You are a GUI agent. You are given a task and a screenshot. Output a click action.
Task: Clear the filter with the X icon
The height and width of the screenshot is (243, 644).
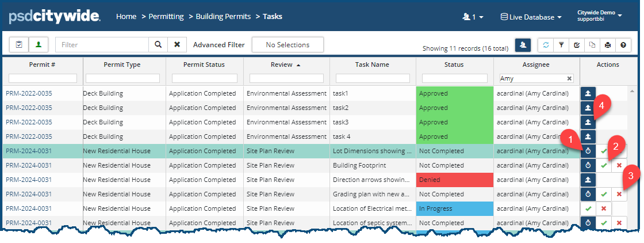click(177, 45)
